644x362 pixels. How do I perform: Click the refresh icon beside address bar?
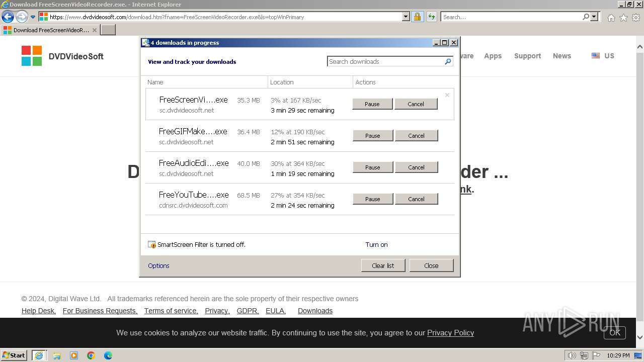click(432, 17)
